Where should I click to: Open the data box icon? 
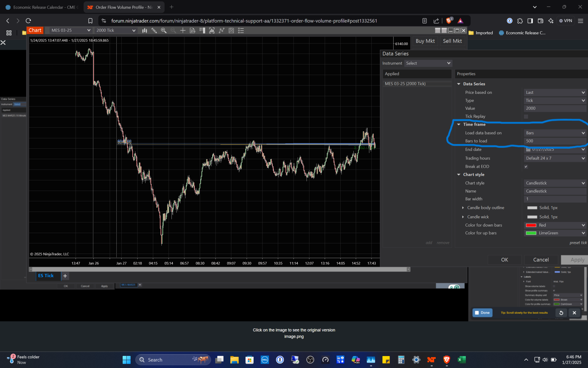192,30
